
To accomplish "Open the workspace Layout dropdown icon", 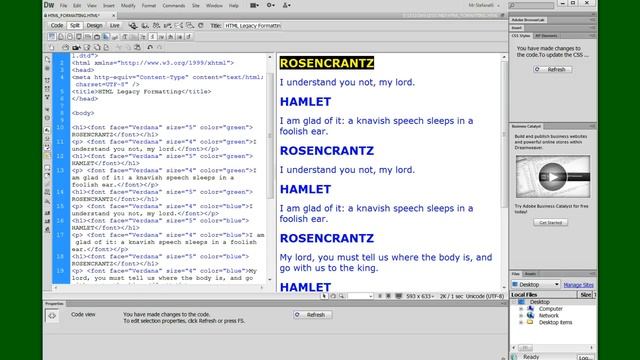I will pyautogui.click(x=254, y=5).
